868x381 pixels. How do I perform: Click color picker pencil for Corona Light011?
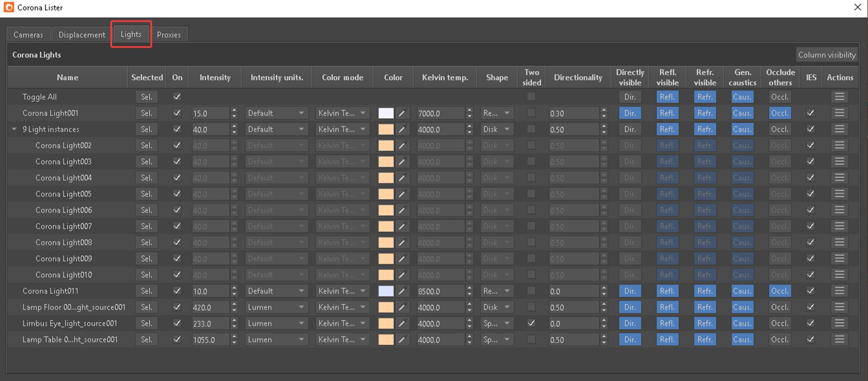tap(402, 291)
